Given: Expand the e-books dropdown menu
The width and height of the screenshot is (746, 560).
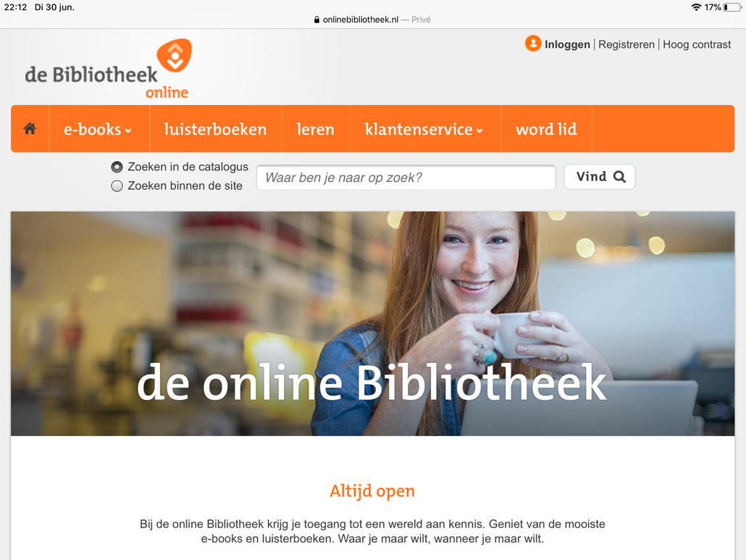Looking at the screenshot, I should click(99, 129).
